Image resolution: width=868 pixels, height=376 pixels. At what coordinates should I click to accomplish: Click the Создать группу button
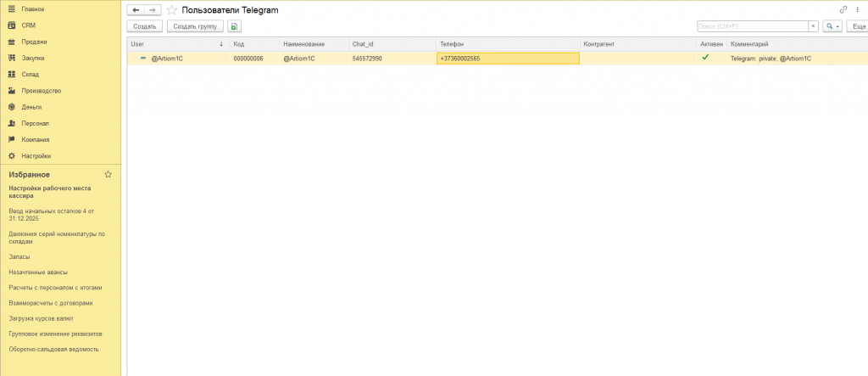click(195, 26)
